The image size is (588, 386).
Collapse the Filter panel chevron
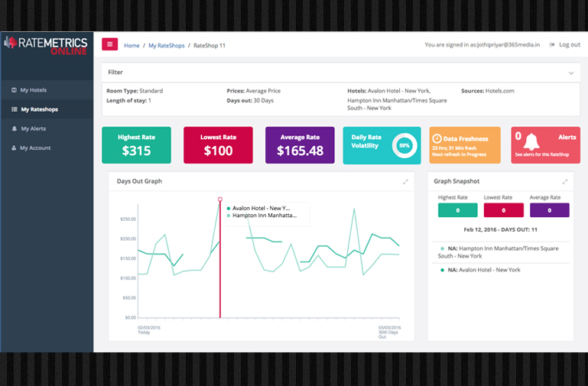(570, 73)
